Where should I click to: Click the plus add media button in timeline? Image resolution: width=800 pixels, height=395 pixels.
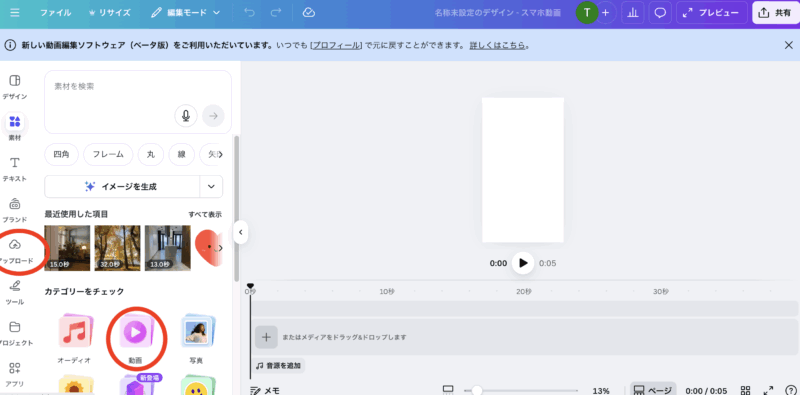coord(266,337)
